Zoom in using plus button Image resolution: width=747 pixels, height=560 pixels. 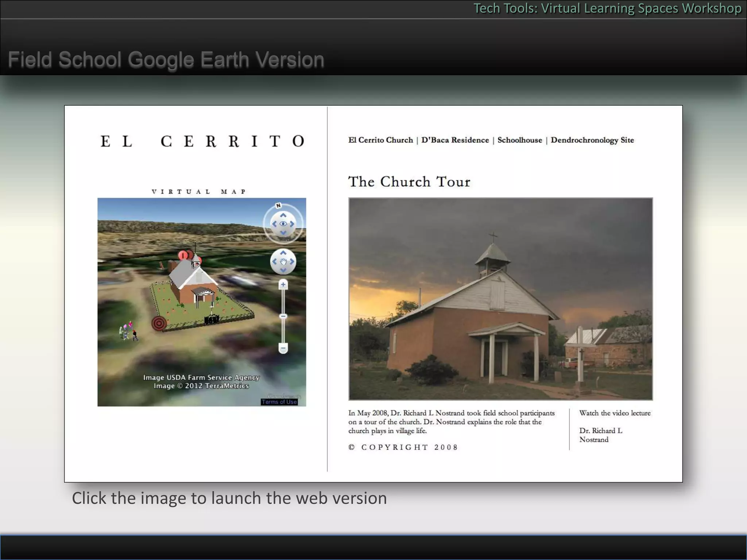coord(283,284)
